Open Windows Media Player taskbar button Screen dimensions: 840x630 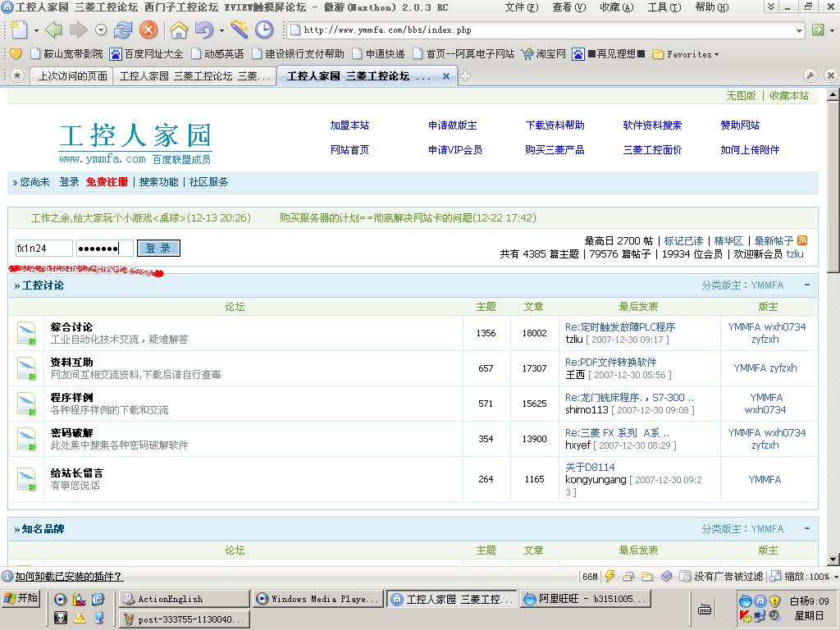pyautogui.click(x=317, y=599)
